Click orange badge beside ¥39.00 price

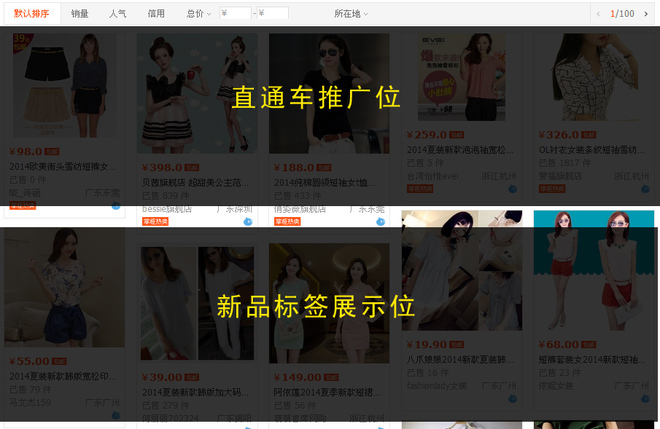tap(192, 377)
